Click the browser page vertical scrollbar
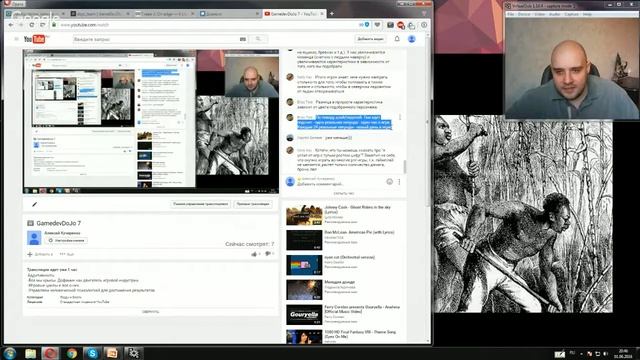Viewport: 640px width, 360px height. [428, 122]
